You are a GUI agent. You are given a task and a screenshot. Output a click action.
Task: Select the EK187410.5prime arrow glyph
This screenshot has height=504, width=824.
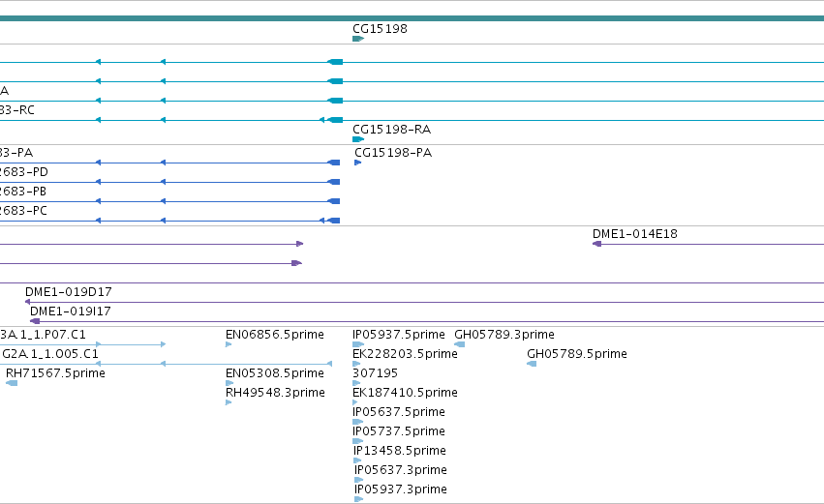pyautogui.click(x=355, y=402)
